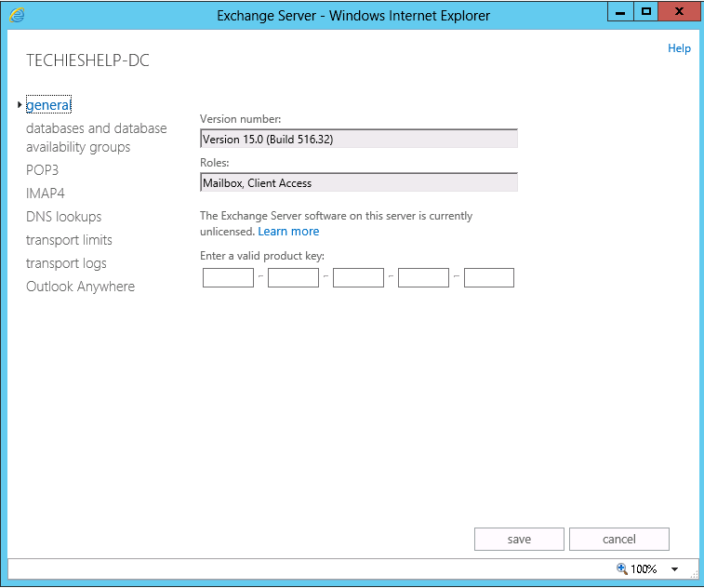Open the Outlook Anywhere tab
The width and height of the screenshot is (704, 588).
(80, 287)
